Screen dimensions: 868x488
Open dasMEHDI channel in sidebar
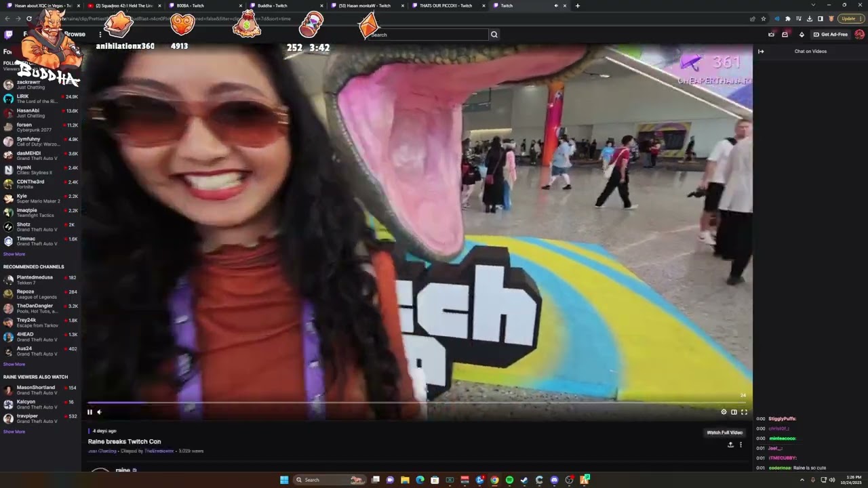[41, 156]
